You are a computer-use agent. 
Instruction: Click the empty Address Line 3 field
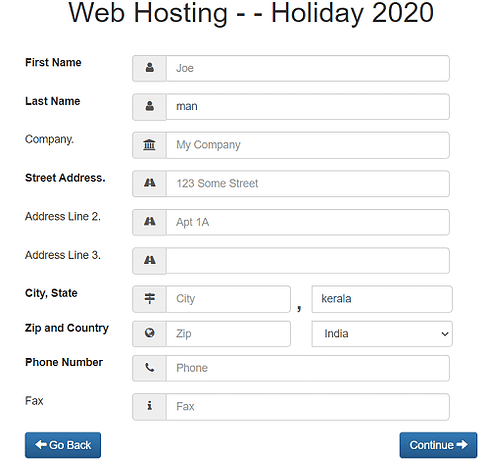point(308,261)
